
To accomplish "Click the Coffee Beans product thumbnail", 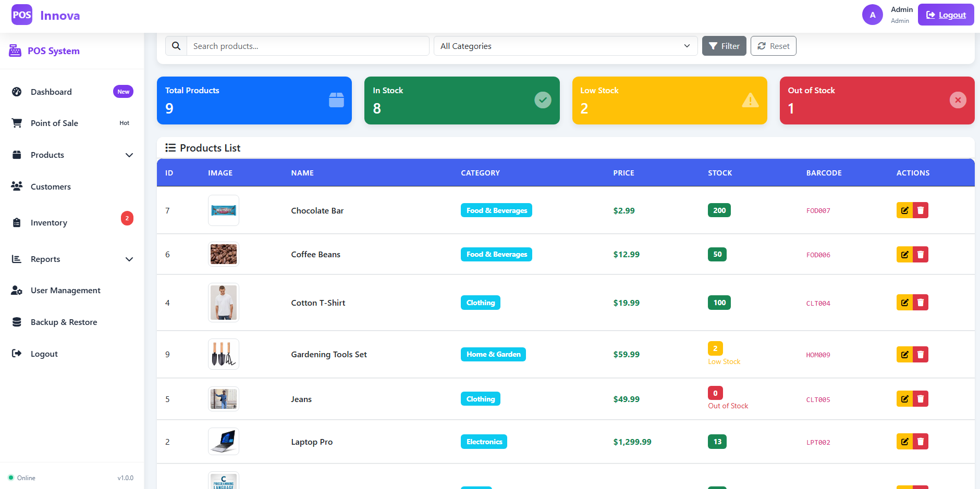I will (x=224, y=254).
